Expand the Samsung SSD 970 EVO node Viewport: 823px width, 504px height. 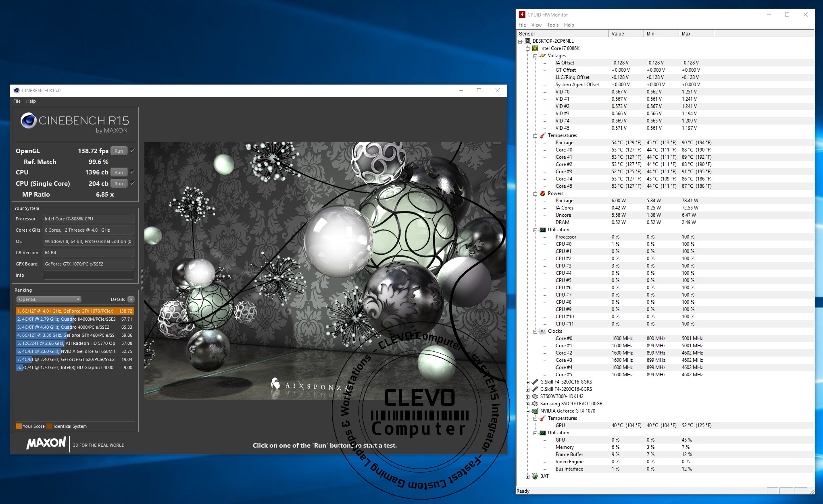[527, 404]
